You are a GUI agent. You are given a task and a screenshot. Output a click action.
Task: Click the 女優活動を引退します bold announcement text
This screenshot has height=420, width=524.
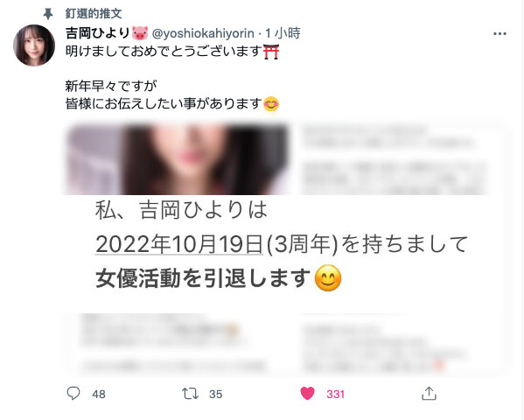[x=203, y=278]
